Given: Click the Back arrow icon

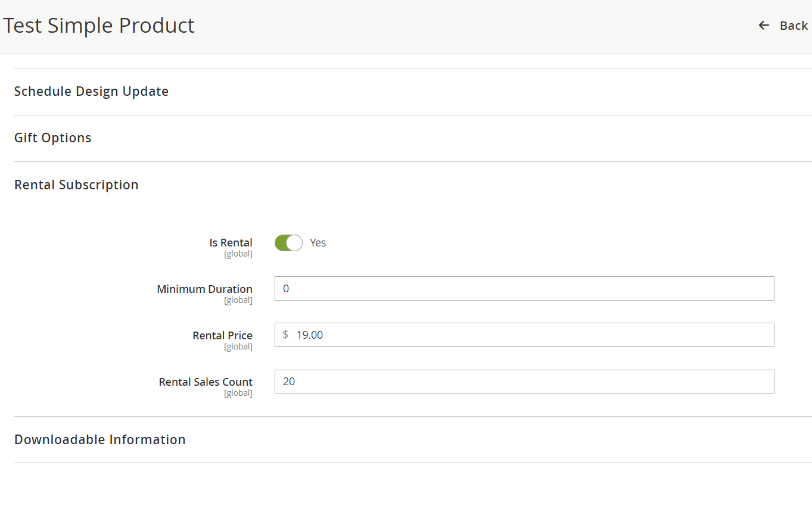Looking at the screenshot, I should (x=763, y=25).
